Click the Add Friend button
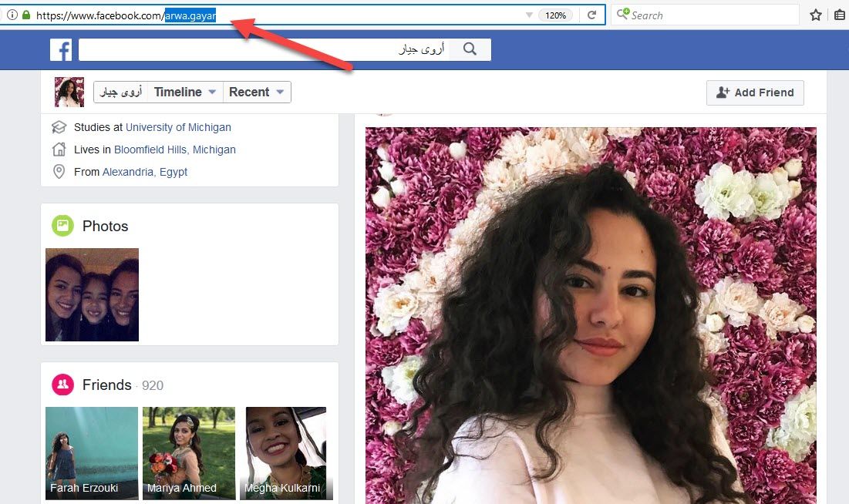The width and height of the screenshot is (849, 504). coord(754,92)
